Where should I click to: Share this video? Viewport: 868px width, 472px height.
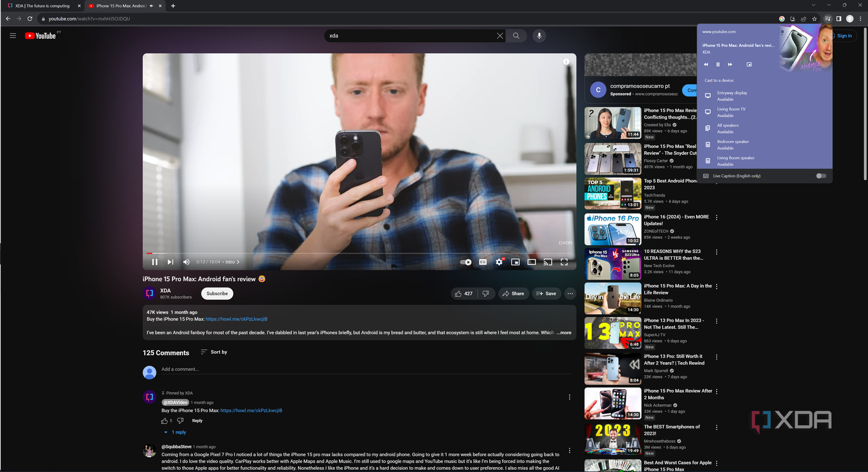pos(513,294)
